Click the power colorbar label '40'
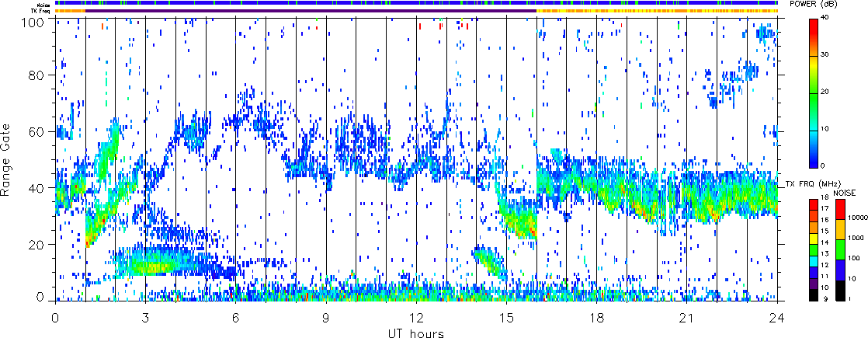This screenshot has height=338, width=868. (x=826, y=19)
